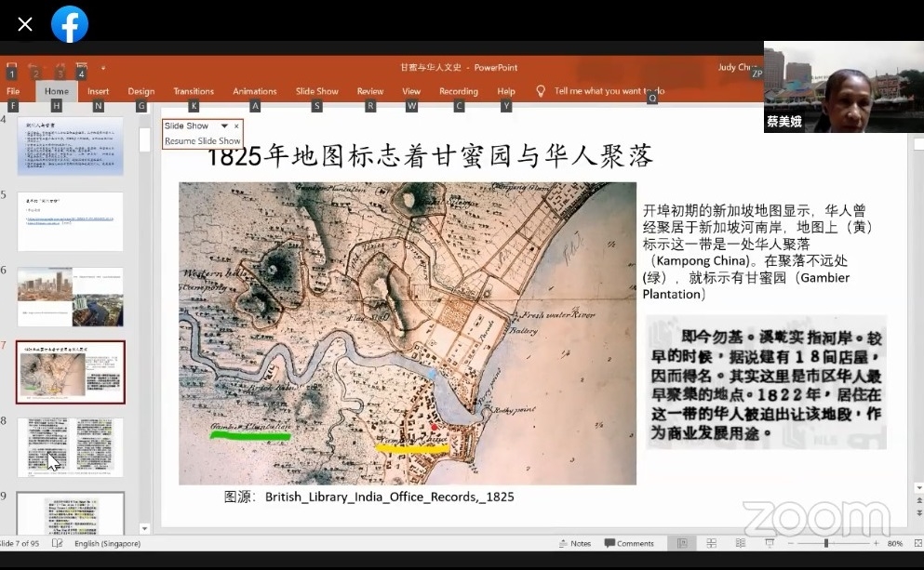Open the Recording ribbon tab
Image resolution: width=924 pixels, height=570 pixels.
(459, 91)
